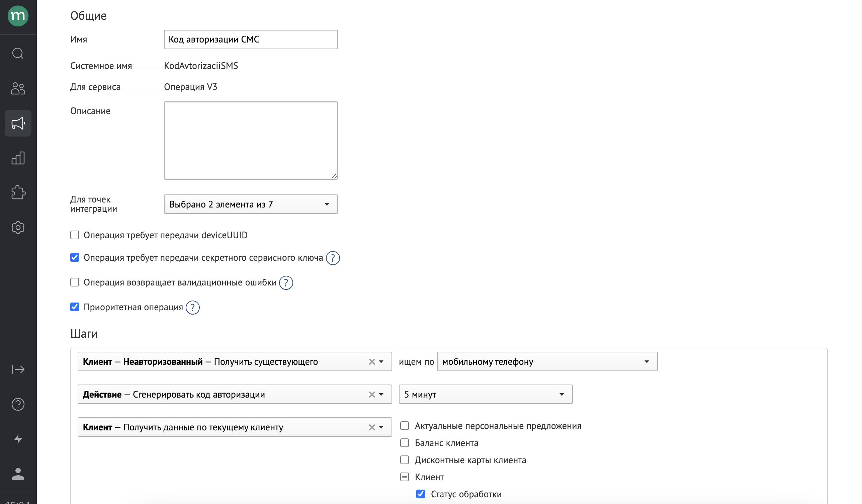The height and width of the screenshot is (504, 862).
Task: Show help for priority operation option
Action: (193, 307)
